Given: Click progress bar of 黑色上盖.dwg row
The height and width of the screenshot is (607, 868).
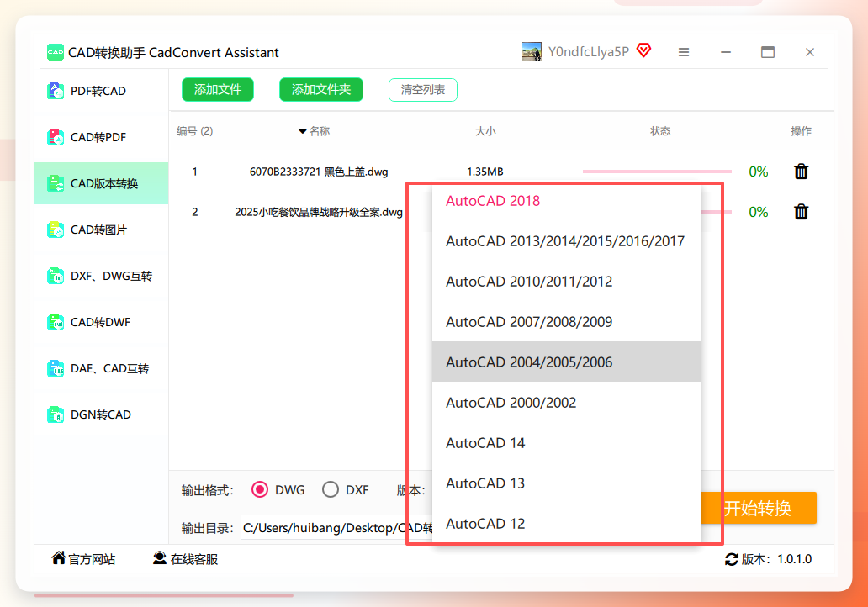Looking at the screenshot, I should tap(657, 172).
